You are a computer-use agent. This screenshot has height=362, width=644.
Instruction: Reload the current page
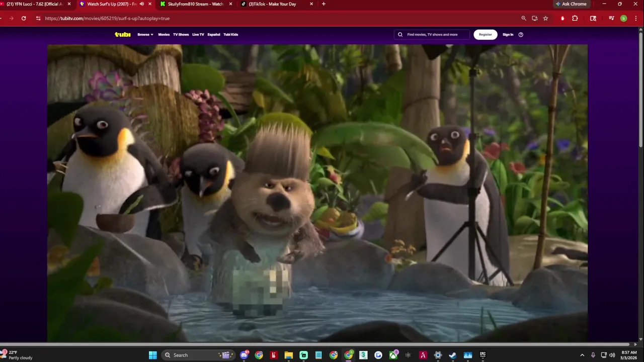pyautogui.click(x=24, y=18)
